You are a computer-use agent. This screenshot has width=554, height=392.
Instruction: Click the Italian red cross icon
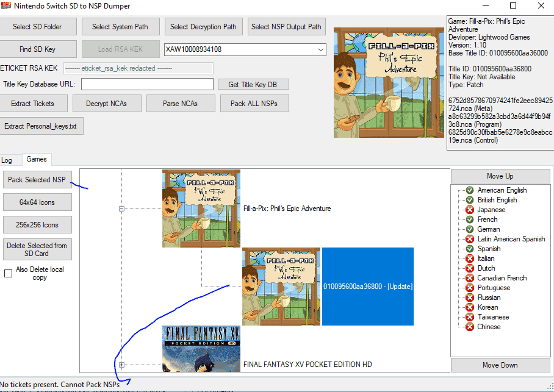tap(470, 259)
